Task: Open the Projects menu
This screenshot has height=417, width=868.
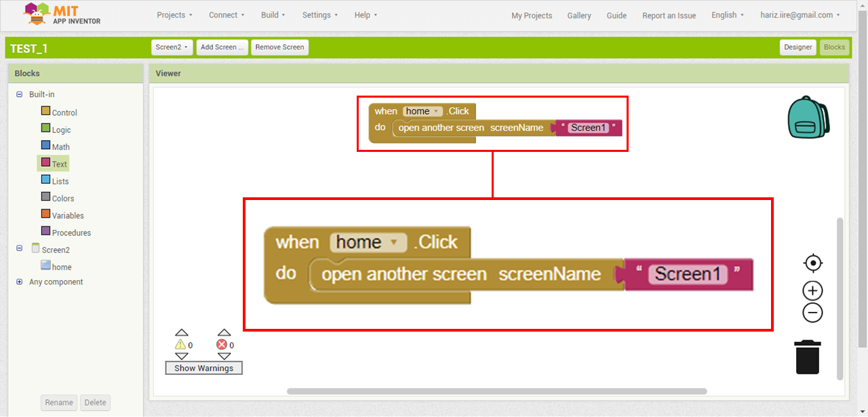Action: (x=174, y=15)
